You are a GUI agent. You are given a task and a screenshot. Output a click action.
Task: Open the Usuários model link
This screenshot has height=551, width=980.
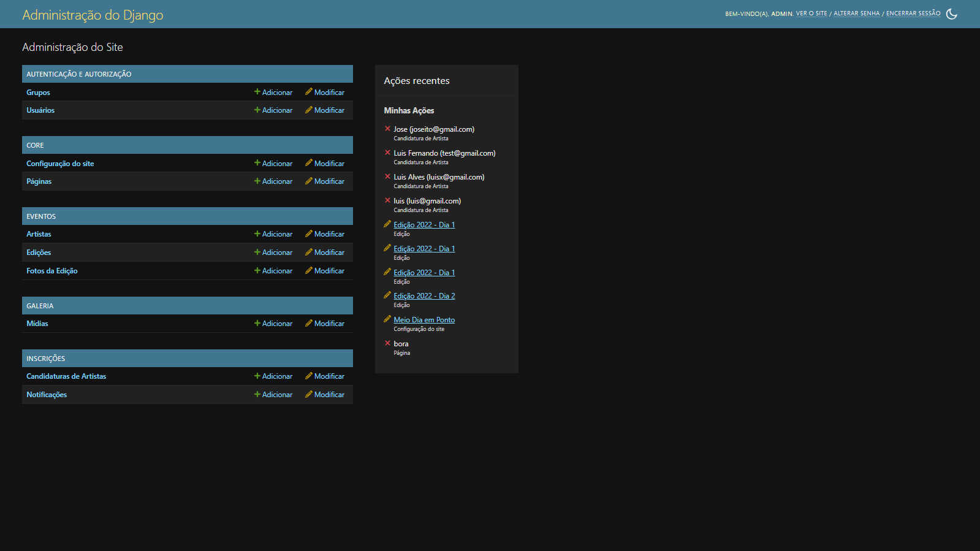pyautogui.click(x=40, y=110)
